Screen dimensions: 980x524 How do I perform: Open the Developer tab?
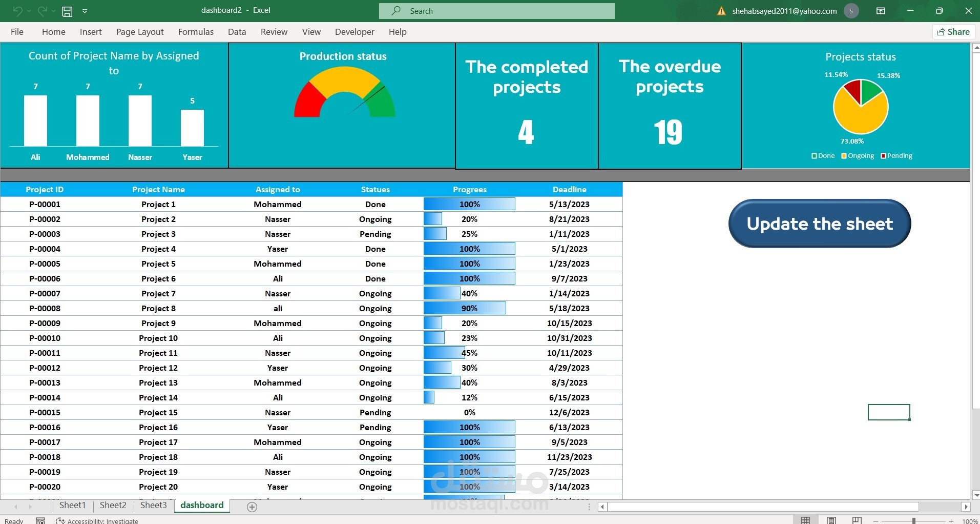coord(355,32)
